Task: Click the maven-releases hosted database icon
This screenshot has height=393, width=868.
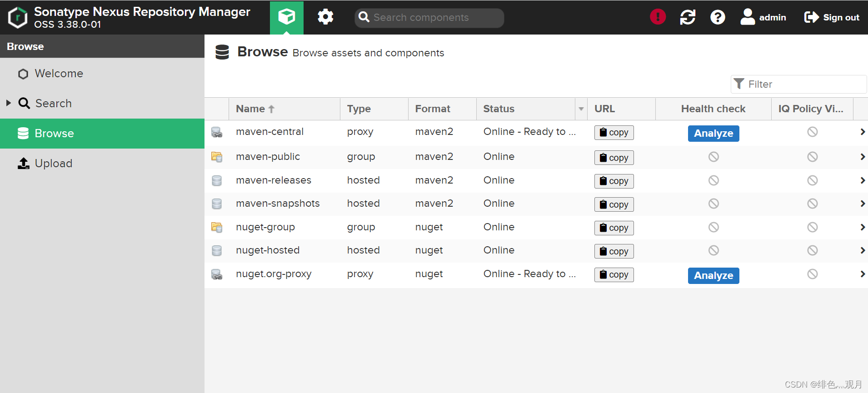Action: click(x=217, y=180)
